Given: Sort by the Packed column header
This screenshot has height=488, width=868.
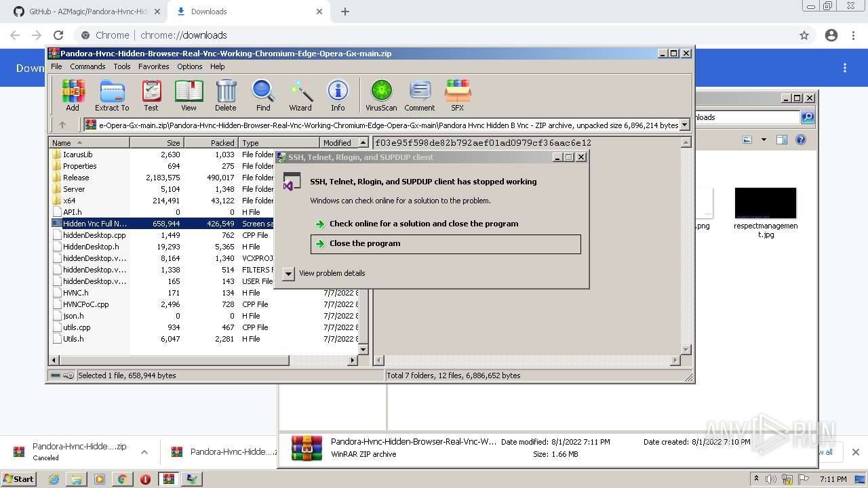Looking at the screenshot, I should pyautogui.click(x=212, y=143).
